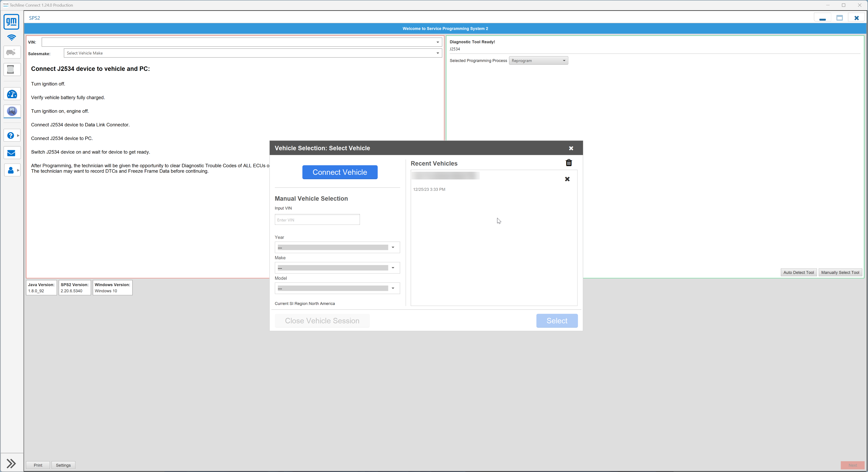This screenshot has height=472, width=868.
Task: Click the Manual Vehicle Selection heading
Action: tap(311, 199)
